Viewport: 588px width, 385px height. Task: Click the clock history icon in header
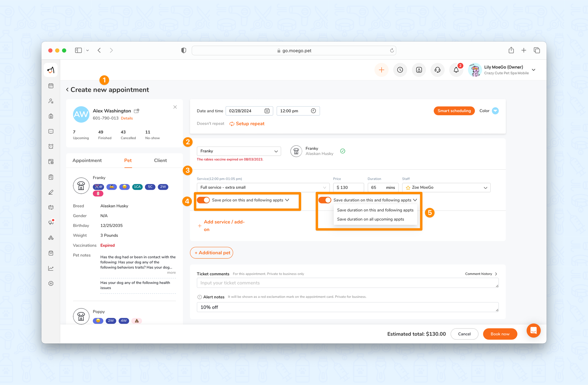[400, 70]
